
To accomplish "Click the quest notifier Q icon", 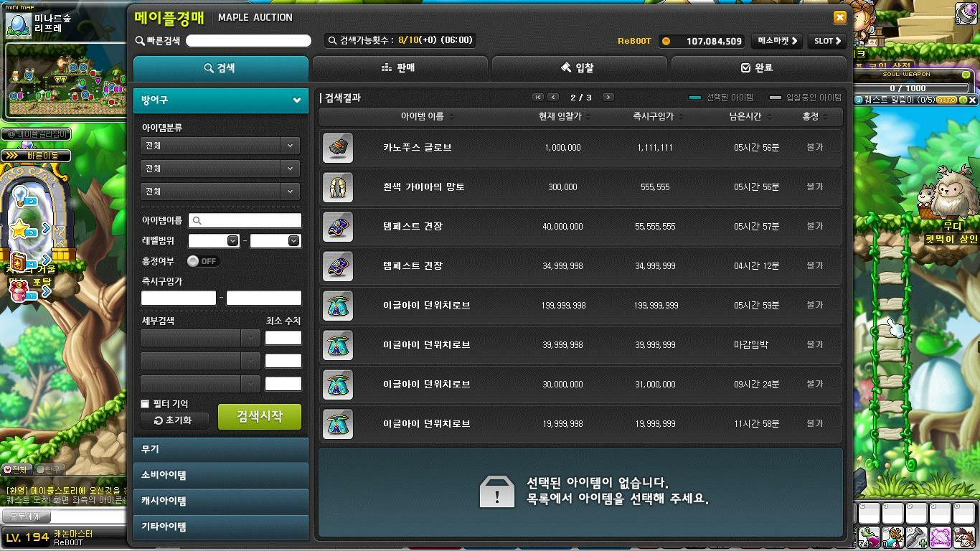I will pyautogui.click(x=858, y=100).
